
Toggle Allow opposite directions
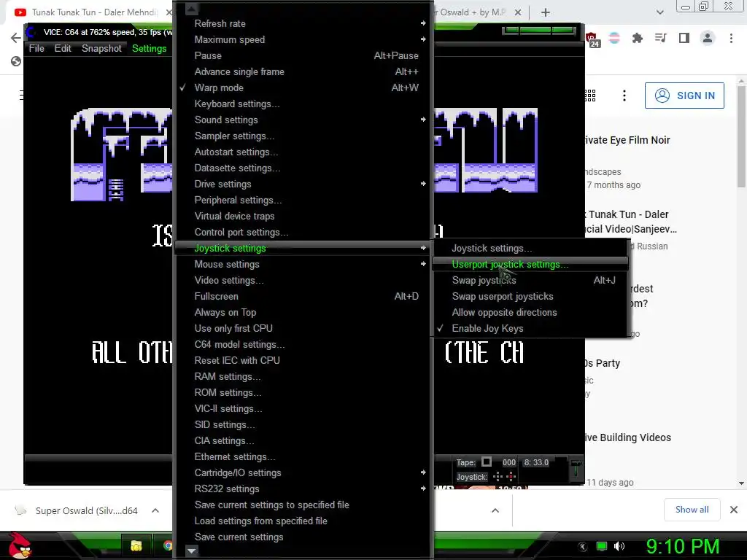(530, 312)
